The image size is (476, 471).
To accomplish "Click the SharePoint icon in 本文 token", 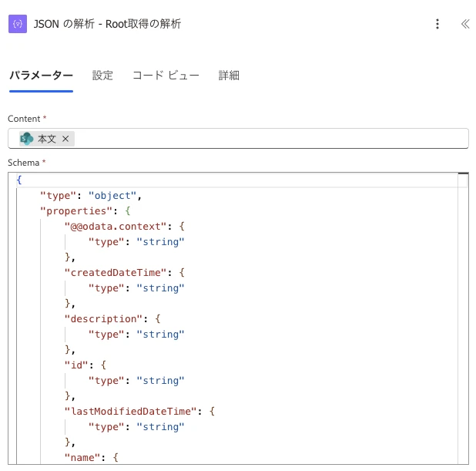I will click(x=27, y=139).
